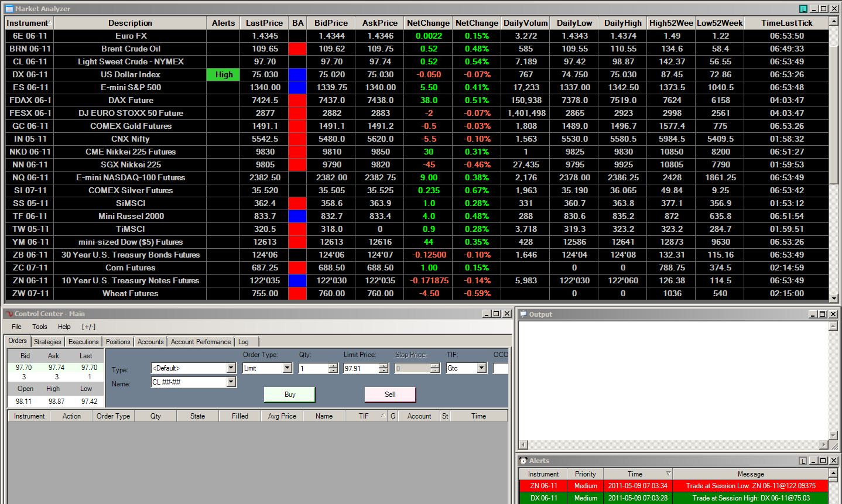Click the Message column header in Alerts window

click(751, 474)
